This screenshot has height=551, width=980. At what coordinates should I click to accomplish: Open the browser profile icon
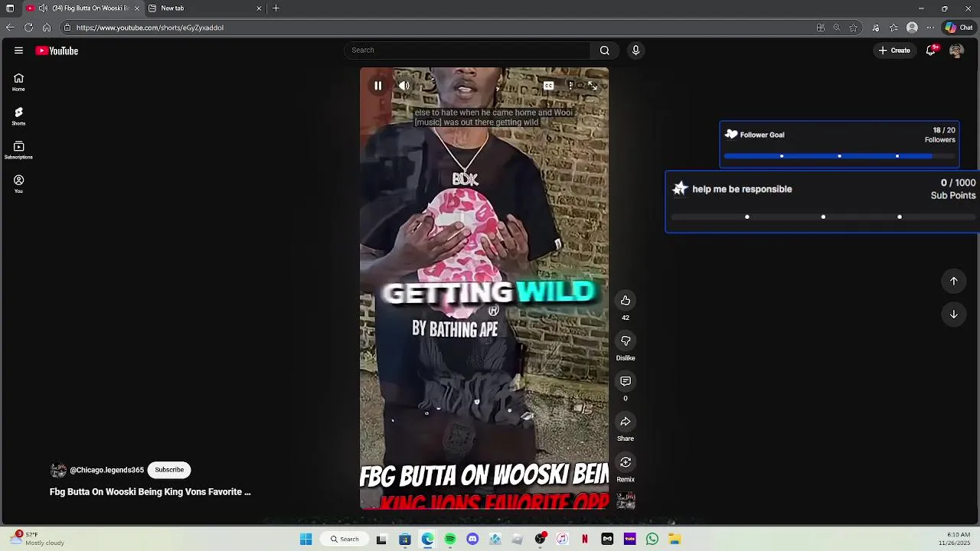click(912, 28)
